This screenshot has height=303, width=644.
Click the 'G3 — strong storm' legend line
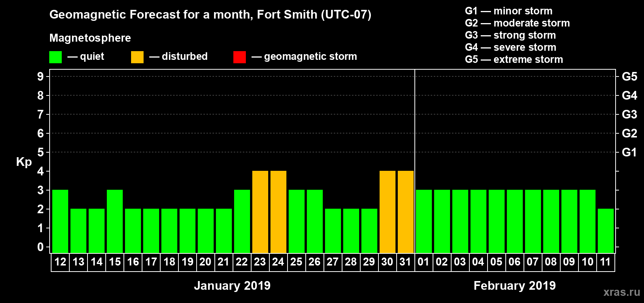tap(510, 35)
